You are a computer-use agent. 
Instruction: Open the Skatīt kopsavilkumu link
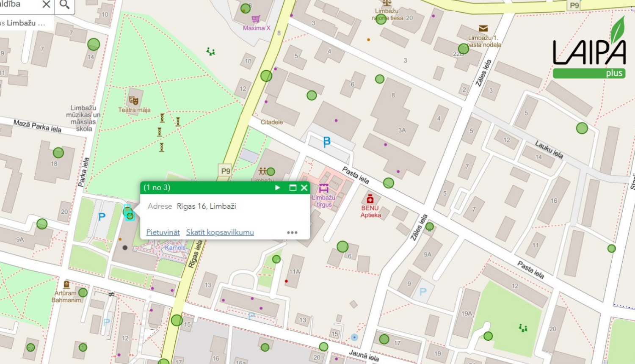(220, 232)
